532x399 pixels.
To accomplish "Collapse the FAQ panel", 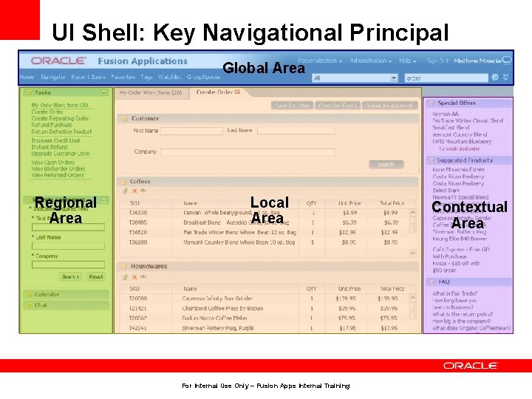I will [x=432, y=282].
